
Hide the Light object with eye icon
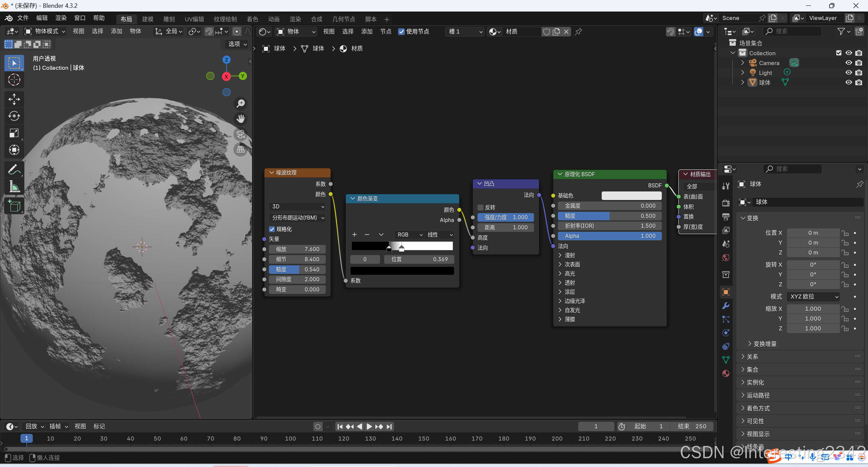point(849,73)
